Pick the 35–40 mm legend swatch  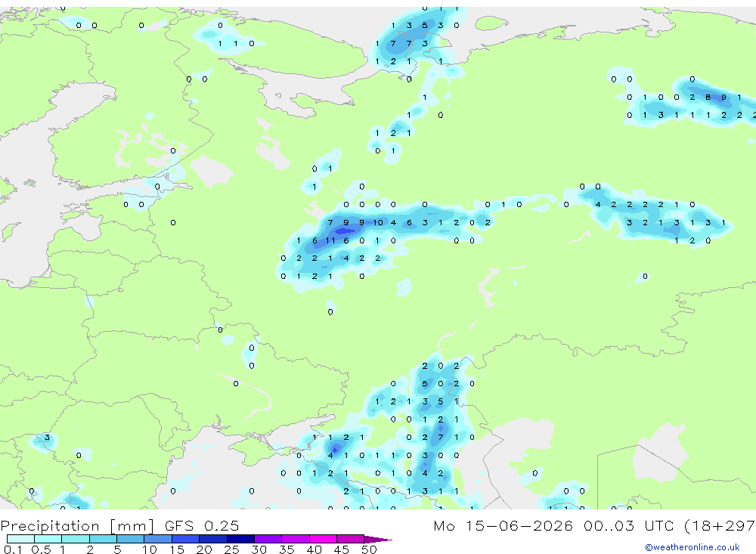[295, 539]
